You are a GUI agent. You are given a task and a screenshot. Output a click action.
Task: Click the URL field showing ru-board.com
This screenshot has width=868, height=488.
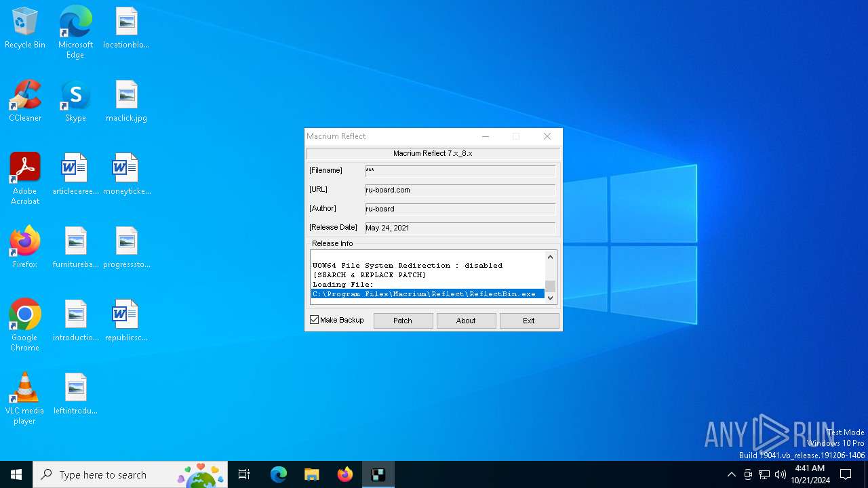[x=460, y=190]
